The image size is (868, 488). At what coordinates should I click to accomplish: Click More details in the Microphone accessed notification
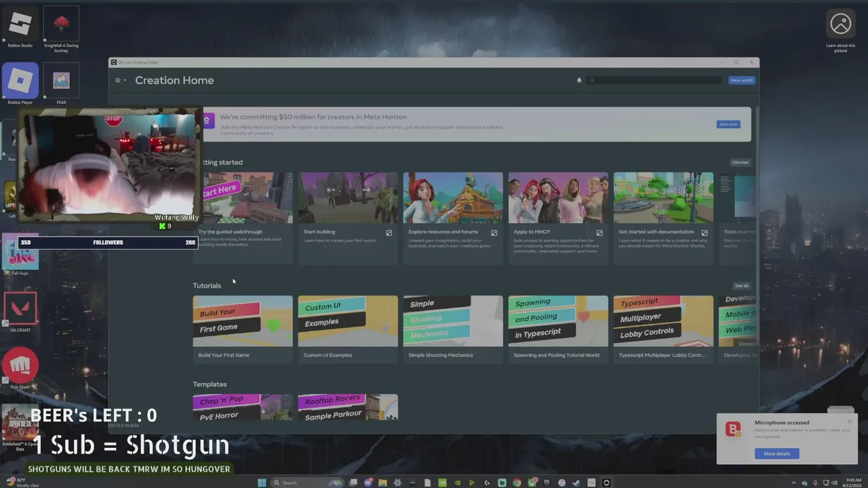[776, 453]
